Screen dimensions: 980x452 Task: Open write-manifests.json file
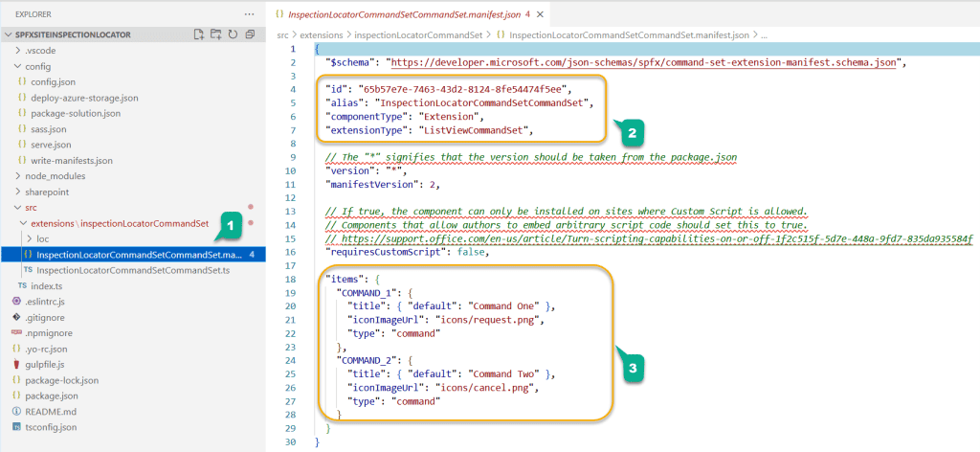(x=72, y=161)
